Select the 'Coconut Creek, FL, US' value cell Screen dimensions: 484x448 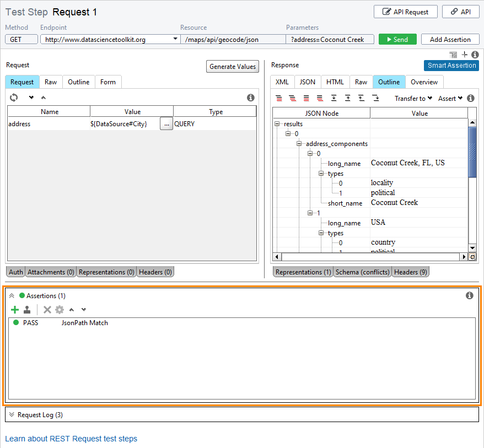click(419, 163)
